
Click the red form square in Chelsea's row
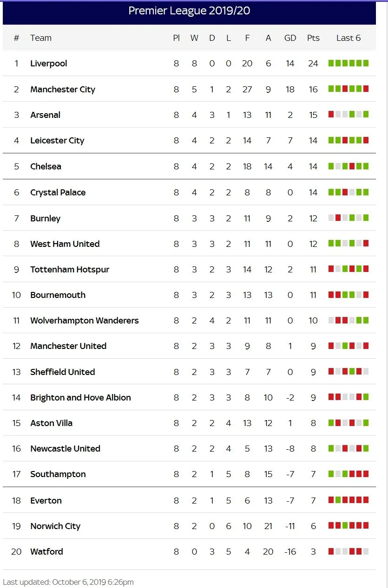(352, 166)
